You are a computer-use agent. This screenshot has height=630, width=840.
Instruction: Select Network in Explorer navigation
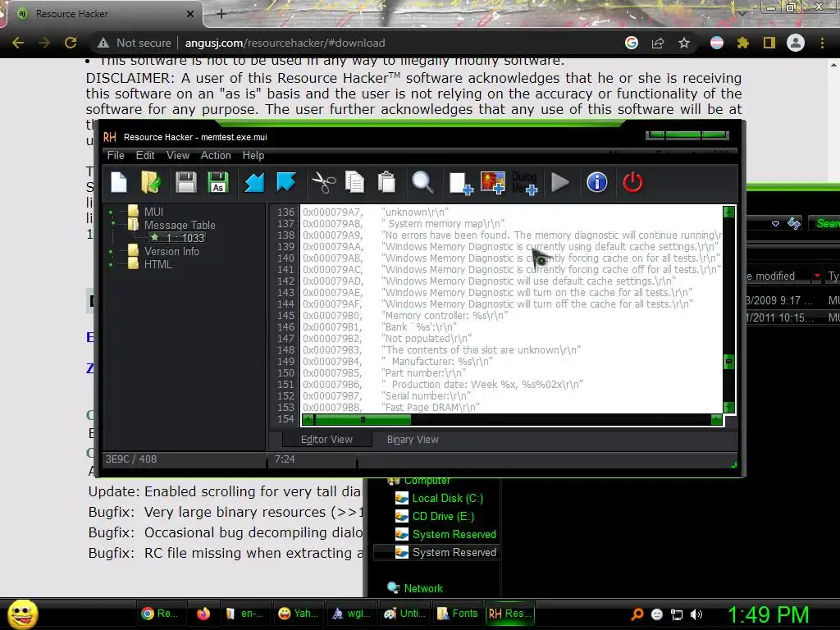[415, 588]
